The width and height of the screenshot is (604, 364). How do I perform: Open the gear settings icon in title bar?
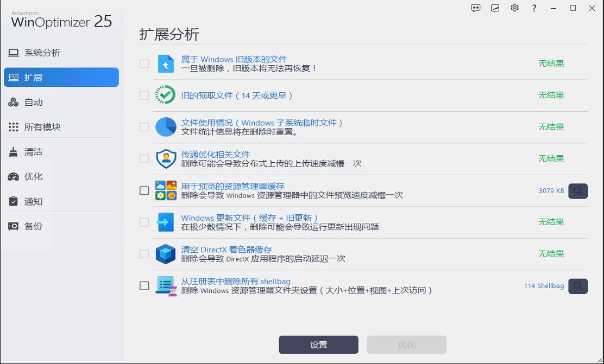pyautogui.click(x=514, y=8)
